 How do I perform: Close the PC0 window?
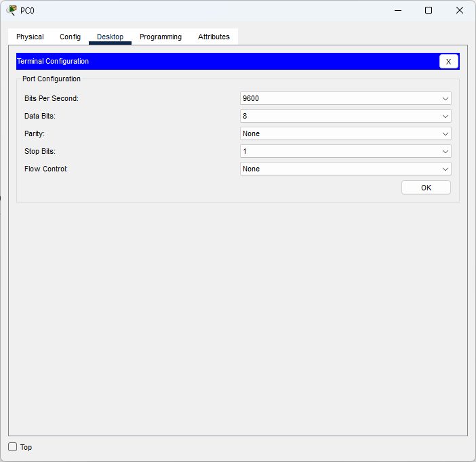[460, 10]
